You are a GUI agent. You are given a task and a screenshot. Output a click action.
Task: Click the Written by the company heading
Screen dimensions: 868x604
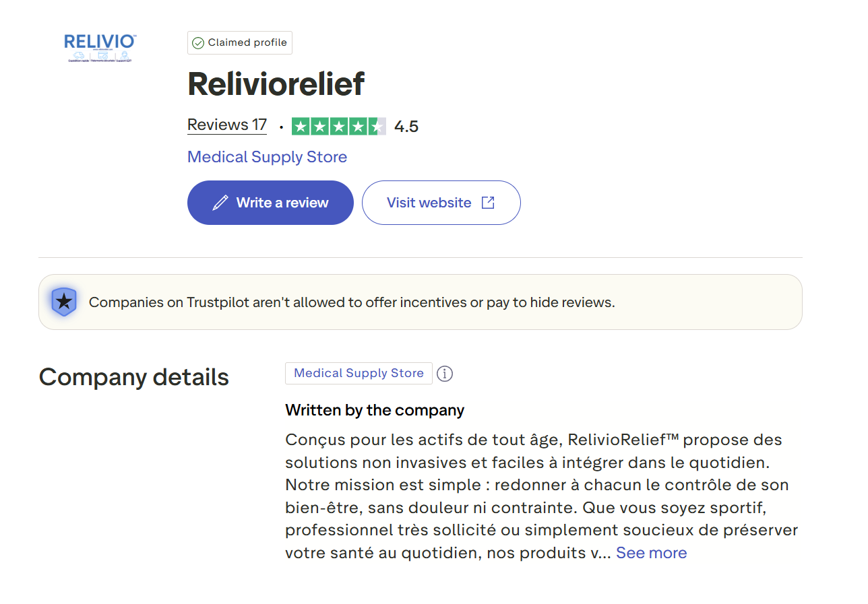[375, 410]
